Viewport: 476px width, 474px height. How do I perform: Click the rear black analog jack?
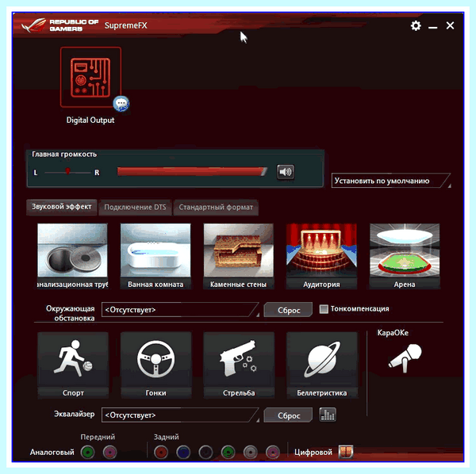[205, 452]
